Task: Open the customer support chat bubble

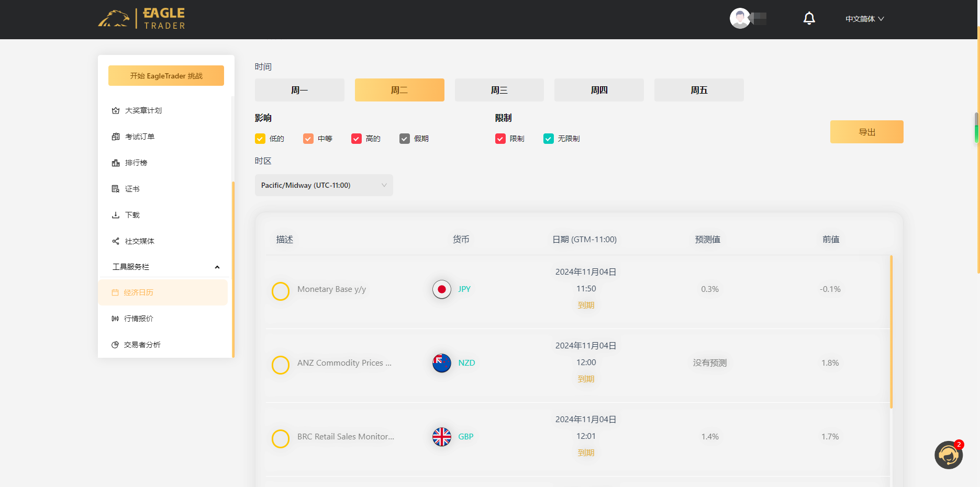Action: (x=949, y=455)
